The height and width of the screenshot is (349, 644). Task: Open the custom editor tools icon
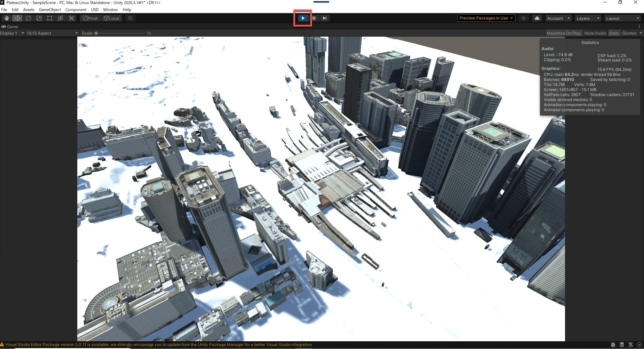pyautogui.click(x=71, y=18)
